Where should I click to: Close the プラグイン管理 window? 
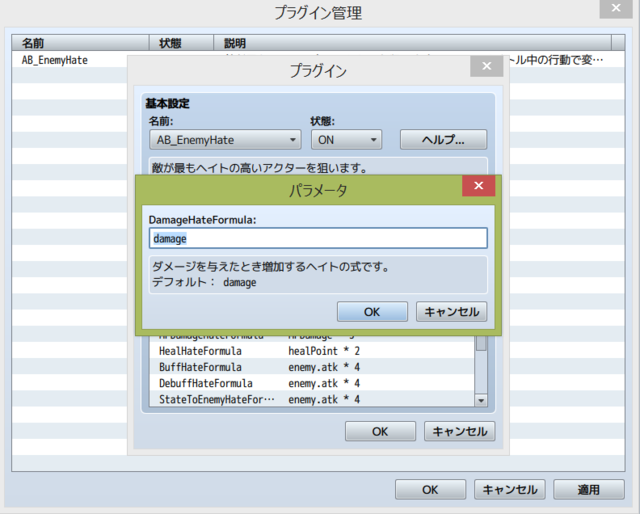point(616,8)
